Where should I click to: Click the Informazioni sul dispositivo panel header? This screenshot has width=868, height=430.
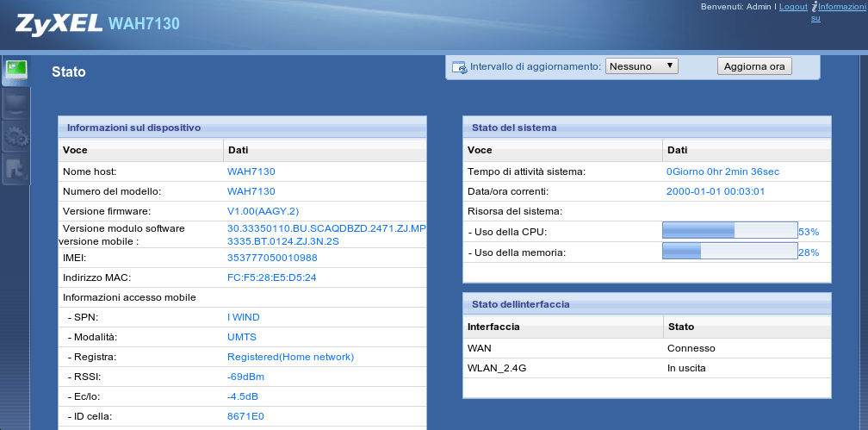[x=243, y=128]
